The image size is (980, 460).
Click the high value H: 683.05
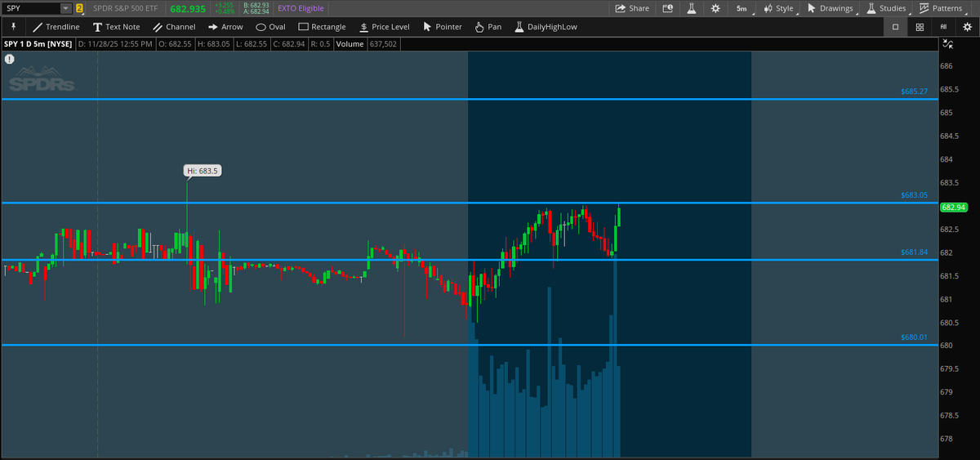pyautogui.click(x=214, y=44)
